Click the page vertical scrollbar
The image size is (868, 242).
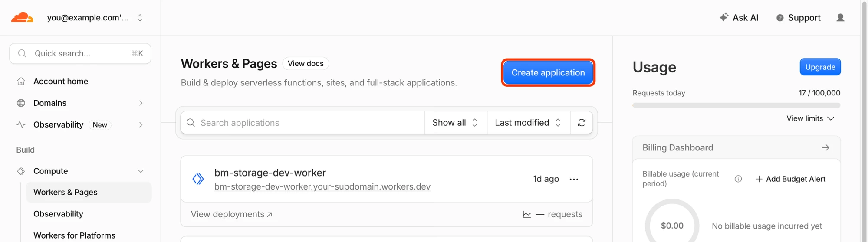(864, 121)
